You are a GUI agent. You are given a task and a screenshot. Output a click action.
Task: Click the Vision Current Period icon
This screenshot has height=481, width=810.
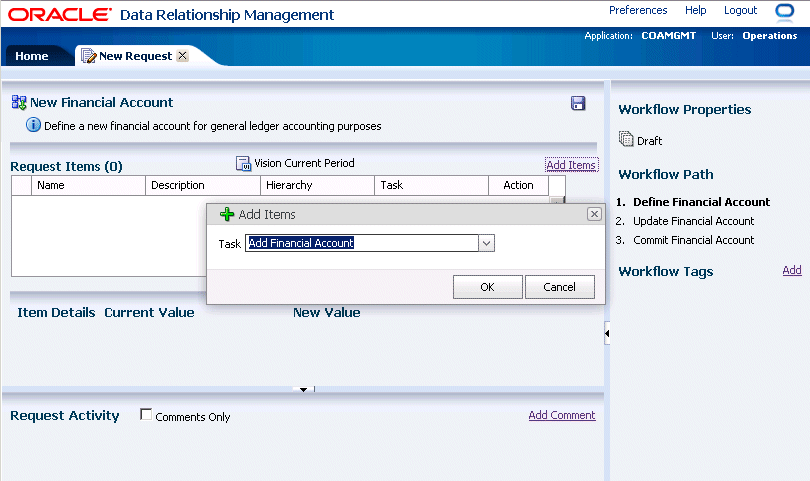point(243,164)
